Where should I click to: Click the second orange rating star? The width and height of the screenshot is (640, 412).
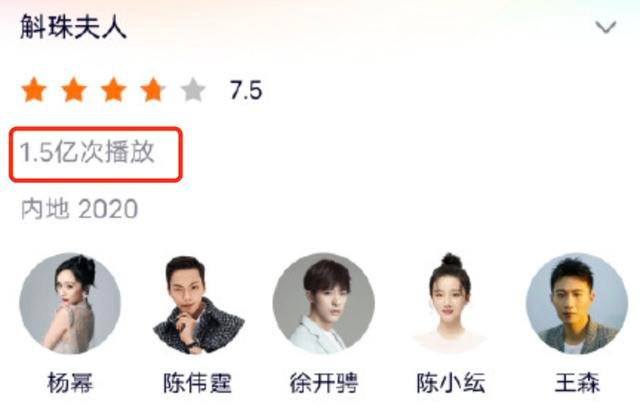click(74, 89)
